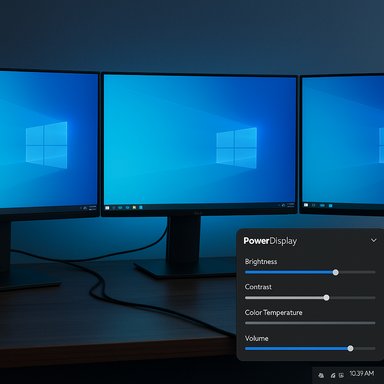
Task: Click the cloud-shaped system tray icon
Action: click(321, 375)
